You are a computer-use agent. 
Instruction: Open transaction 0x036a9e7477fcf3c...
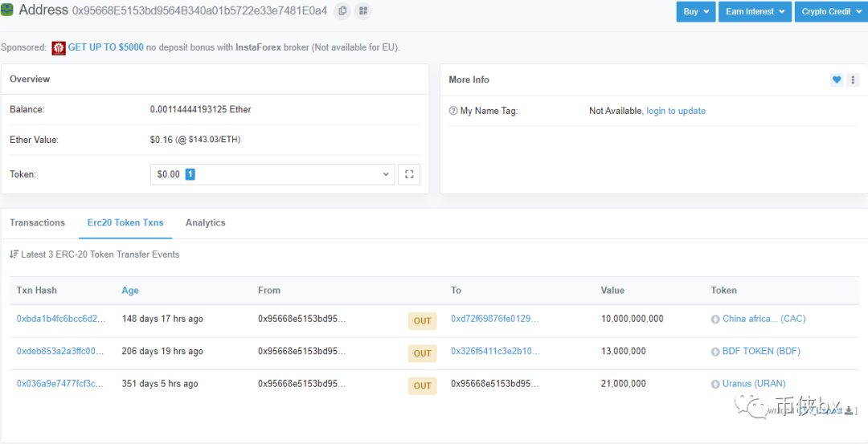(x=60, y=384)
